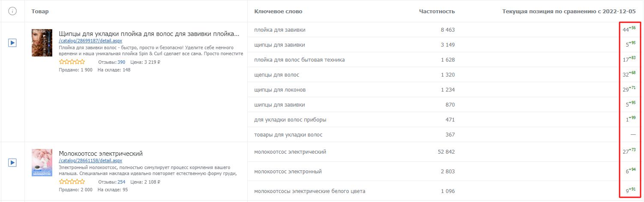The height and width of the screenshot is (202, 644).
Task: Click the star rating of hair curler
Action: pos(72,62)
